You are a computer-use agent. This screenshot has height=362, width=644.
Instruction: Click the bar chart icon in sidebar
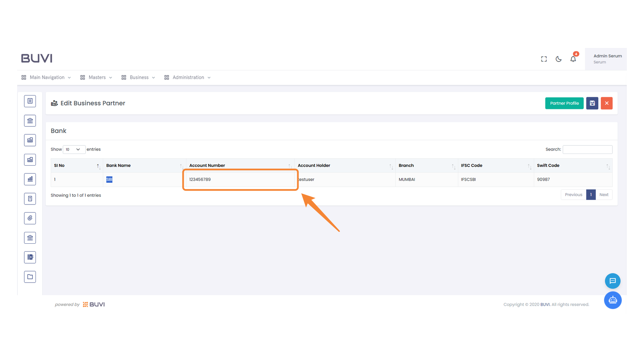(x=30, y=179)
